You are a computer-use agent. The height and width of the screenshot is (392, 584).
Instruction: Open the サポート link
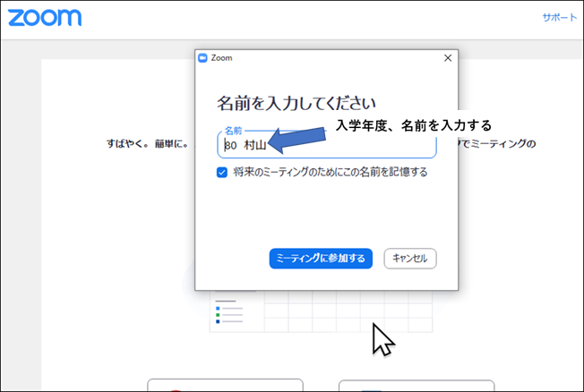click(x=559, y=17)
